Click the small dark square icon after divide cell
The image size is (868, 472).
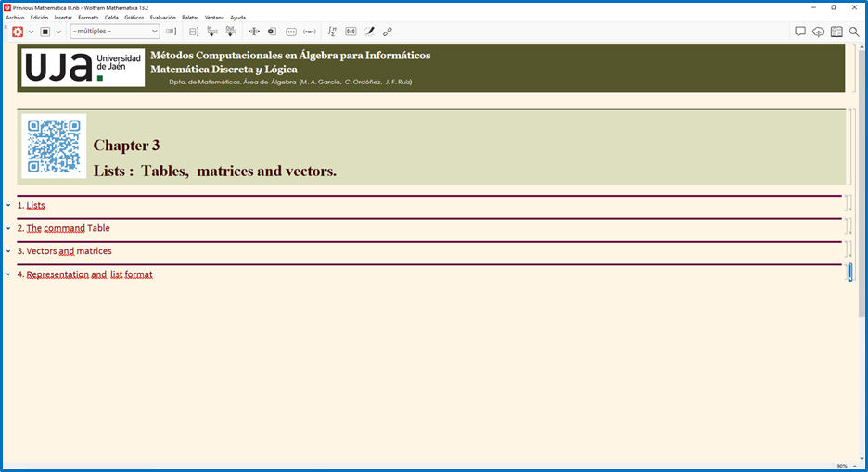coord(272,32)
